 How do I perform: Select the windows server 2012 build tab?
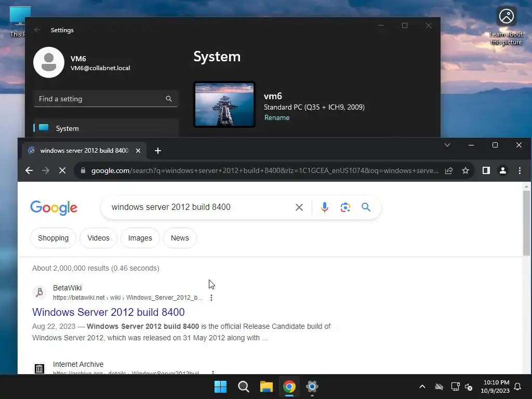[x=84, y=151]
